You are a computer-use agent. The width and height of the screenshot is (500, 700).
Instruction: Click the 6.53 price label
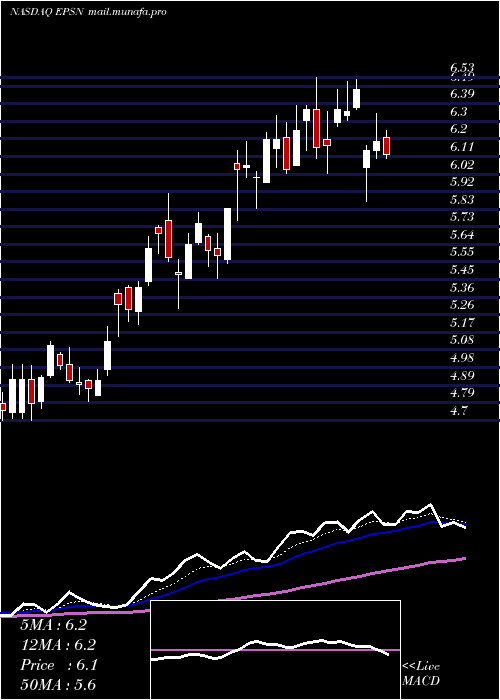pos(462,68)
